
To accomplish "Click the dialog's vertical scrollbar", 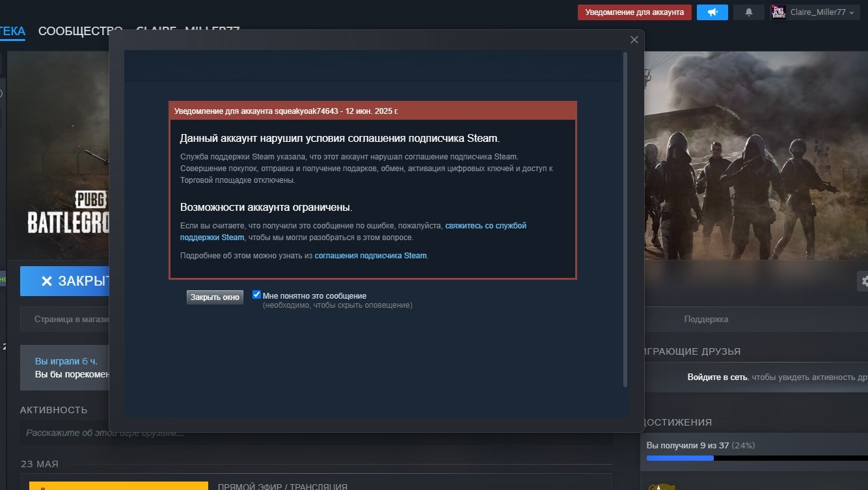I will point(625,220).
